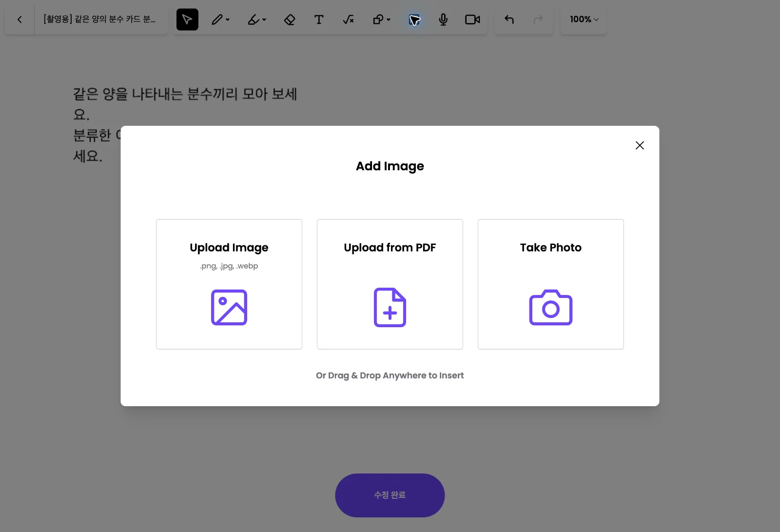Click the Add Image dialog heading
The width and height of the screenshot is (780, 532).
pos(390,166)
